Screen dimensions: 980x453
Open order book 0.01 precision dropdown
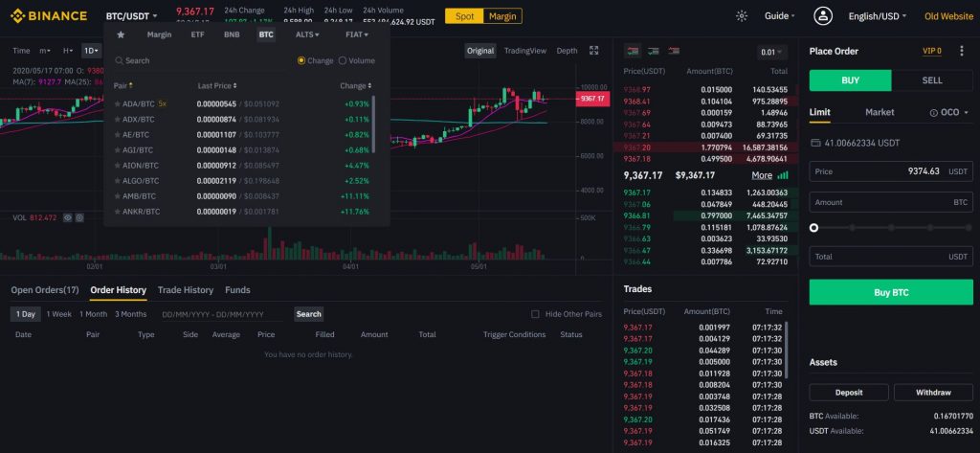pos(772,53)
